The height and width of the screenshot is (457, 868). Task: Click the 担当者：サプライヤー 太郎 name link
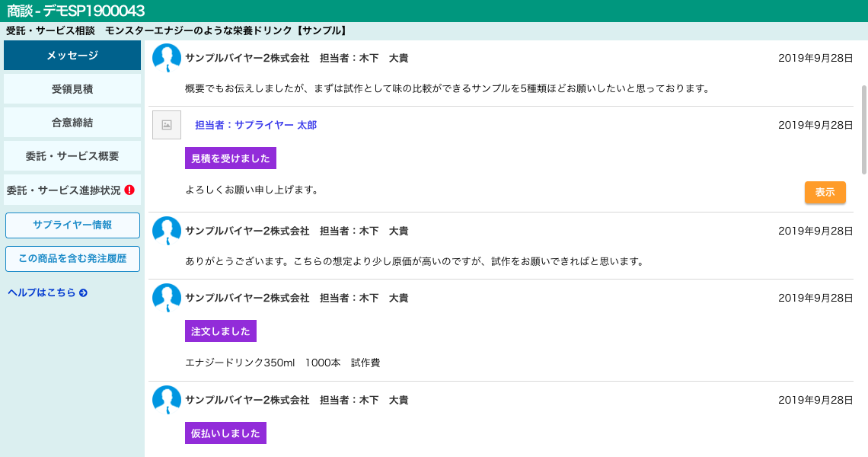click(255, 125)
